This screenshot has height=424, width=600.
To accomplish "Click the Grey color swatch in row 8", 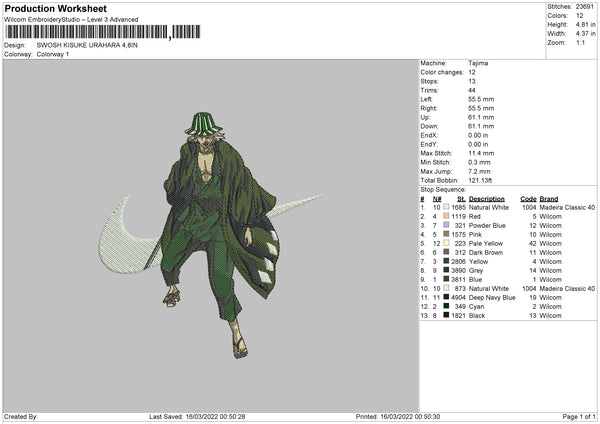I will pyautogui.click(x=446, y=270).
